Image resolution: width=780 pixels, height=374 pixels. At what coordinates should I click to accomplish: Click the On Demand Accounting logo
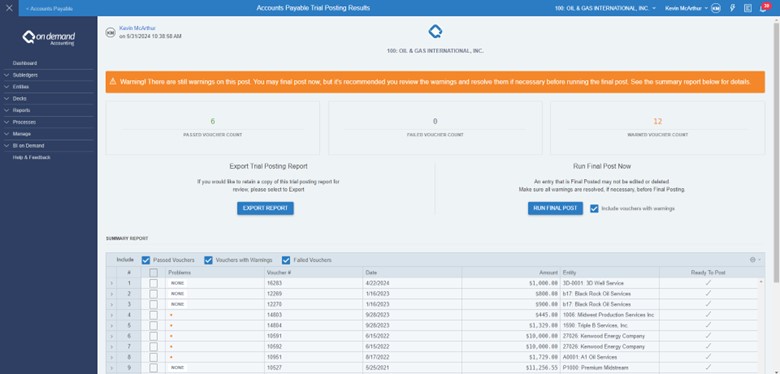tap(48, 37)
